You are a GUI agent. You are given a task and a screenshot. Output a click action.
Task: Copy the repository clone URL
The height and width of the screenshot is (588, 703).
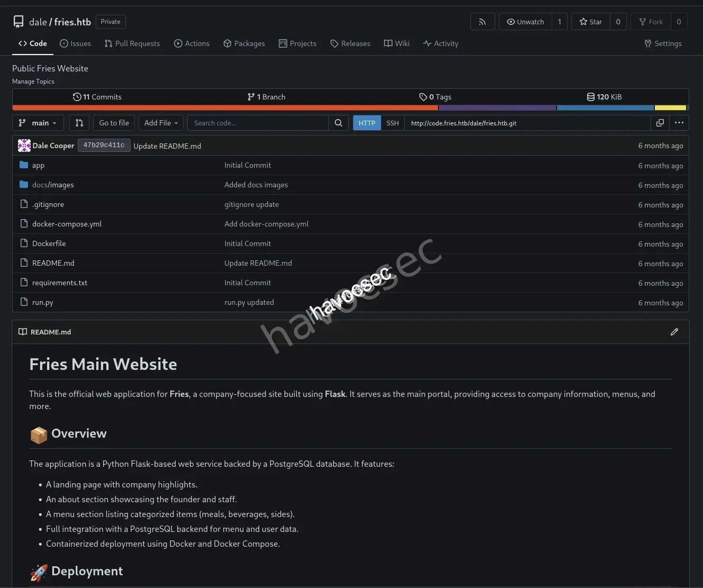click(660, 123)
